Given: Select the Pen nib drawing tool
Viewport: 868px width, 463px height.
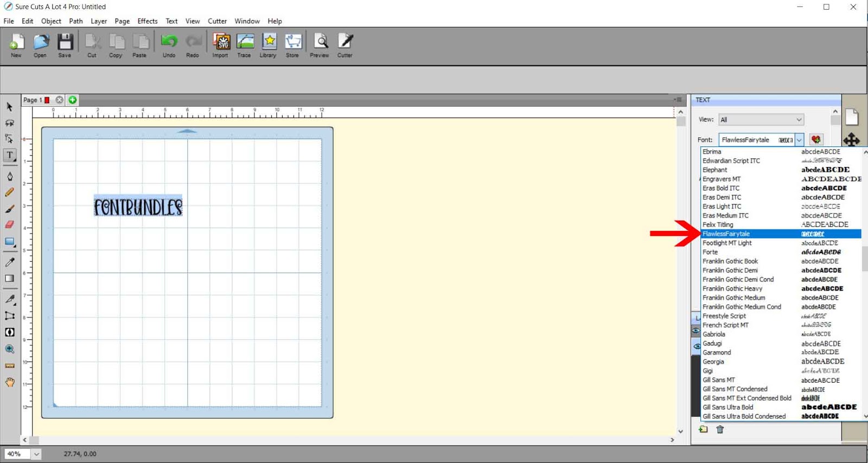Looking at the screenshot, I should click(10, 176).
